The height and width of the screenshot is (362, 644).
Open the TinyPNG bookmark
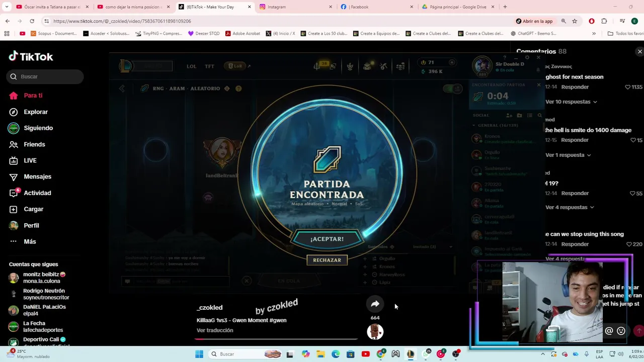pyautogui.click(x=158, y=34)
